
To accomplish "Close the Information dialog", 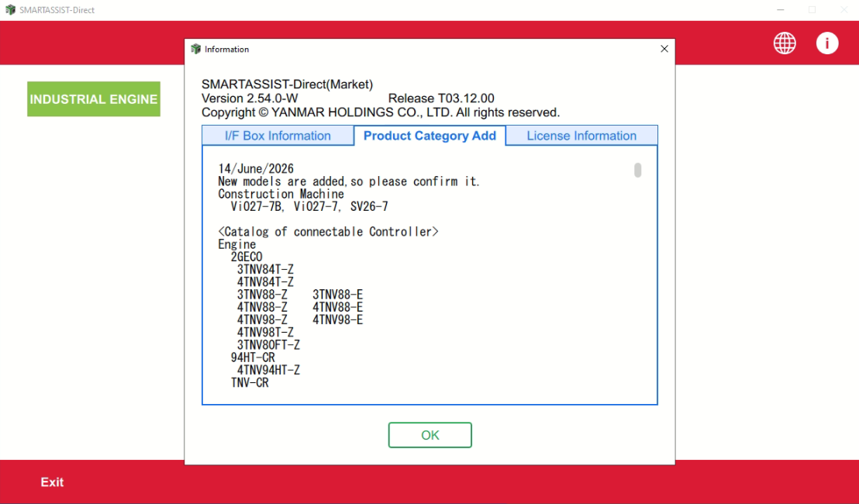I will [x=664, y=49].
